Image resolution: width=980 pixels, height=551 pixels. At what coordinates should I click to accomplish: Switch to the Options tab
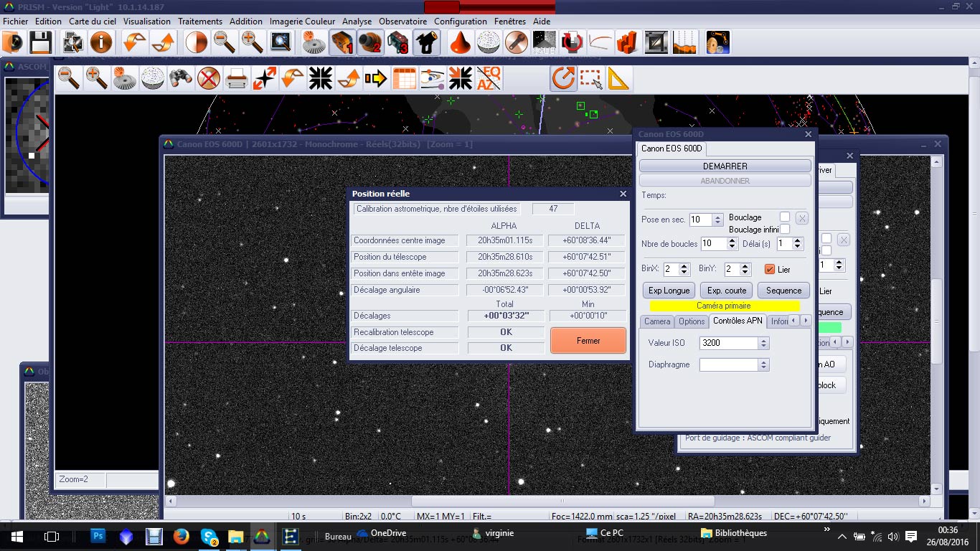pos(692,321)
